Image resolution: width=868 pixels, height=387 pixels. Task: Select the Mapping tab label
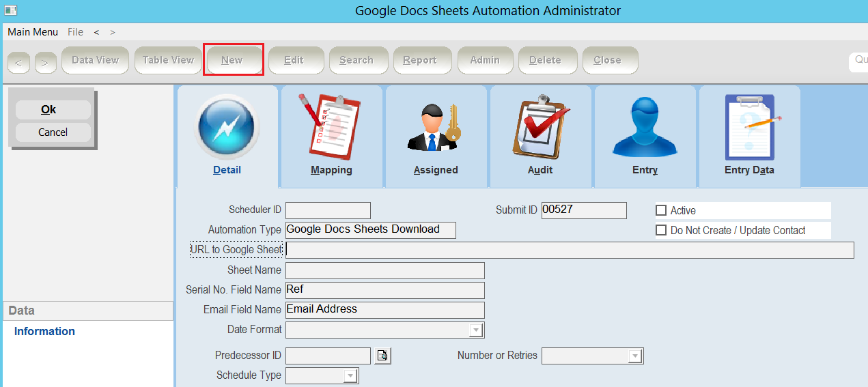point(331,170)
